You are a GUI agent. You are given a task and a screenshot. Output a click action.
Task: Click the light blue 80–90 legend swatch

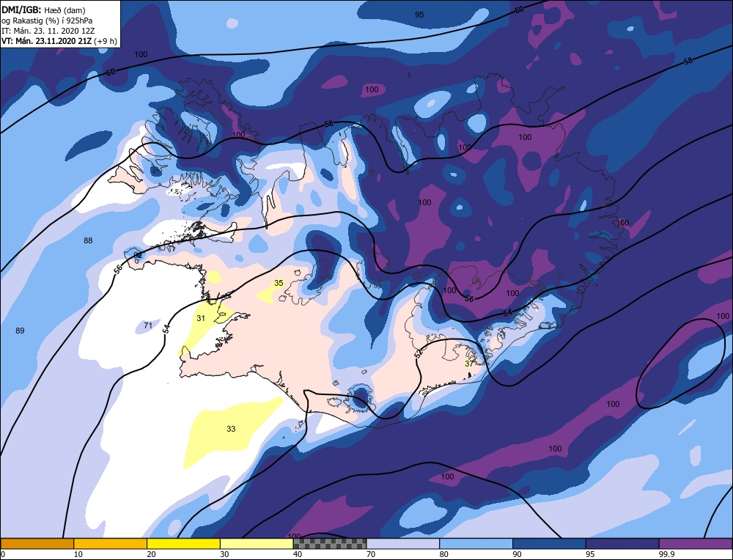[x=476, y=543]
